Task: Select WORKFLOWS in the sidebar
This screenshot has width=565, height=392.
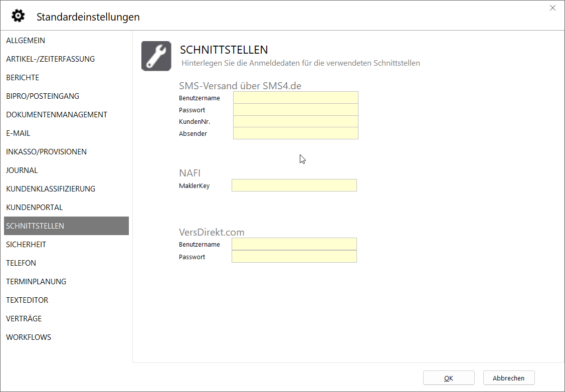Action: tap(29, 337)
